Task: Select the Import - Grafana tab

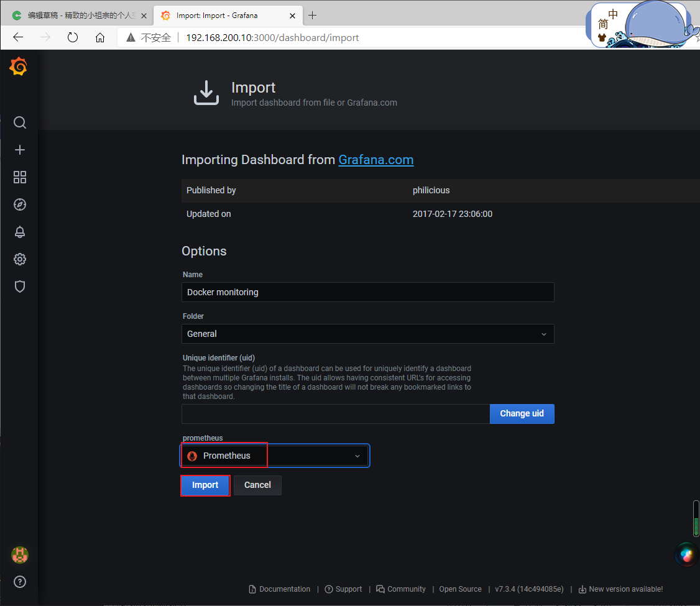Action: pyautogui.click(x=228, y=16)
